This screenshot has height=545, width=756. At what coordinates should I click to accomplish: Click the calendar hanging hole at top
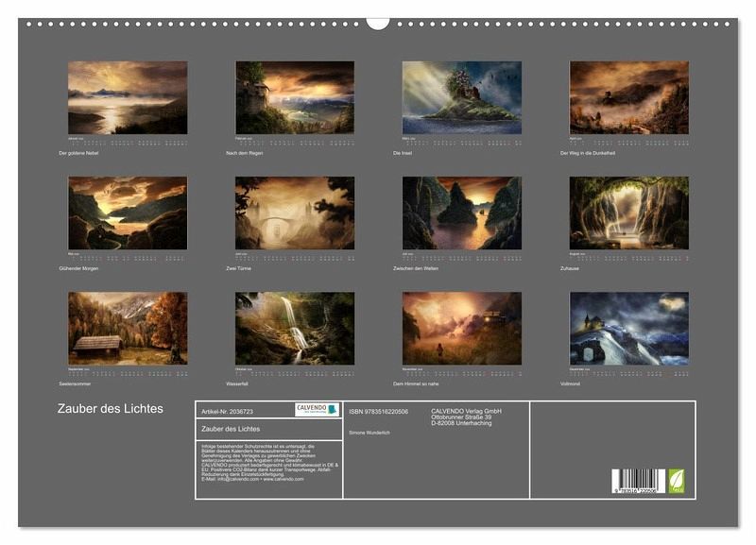click(x=378, y=22)
